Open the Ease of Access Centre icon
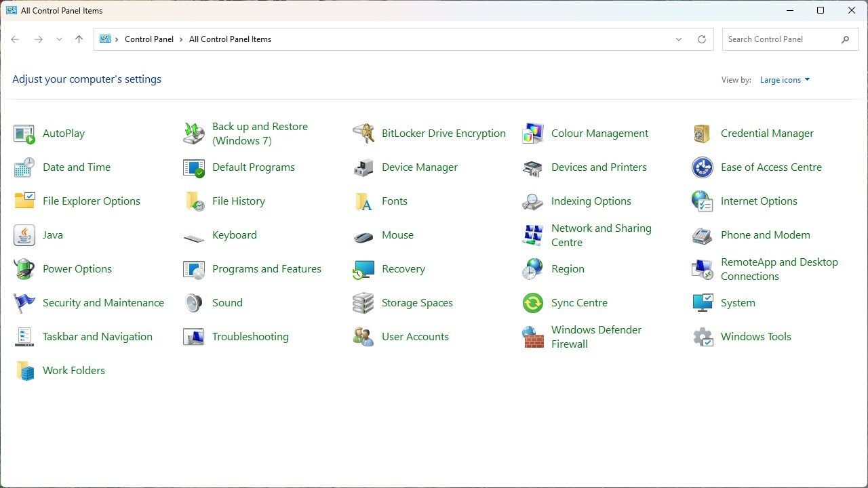 [x=703, y=167]
